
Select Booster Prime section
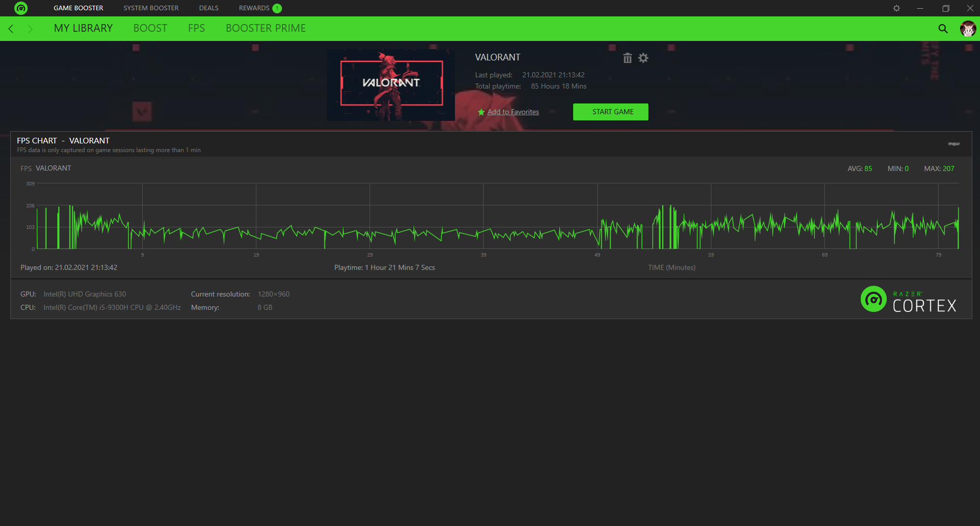pos(266,28)
